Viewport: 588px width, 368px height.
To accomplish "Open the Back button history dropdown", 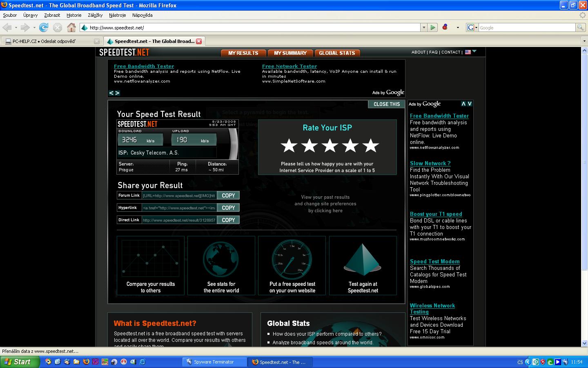I will (x=16, y=28).
